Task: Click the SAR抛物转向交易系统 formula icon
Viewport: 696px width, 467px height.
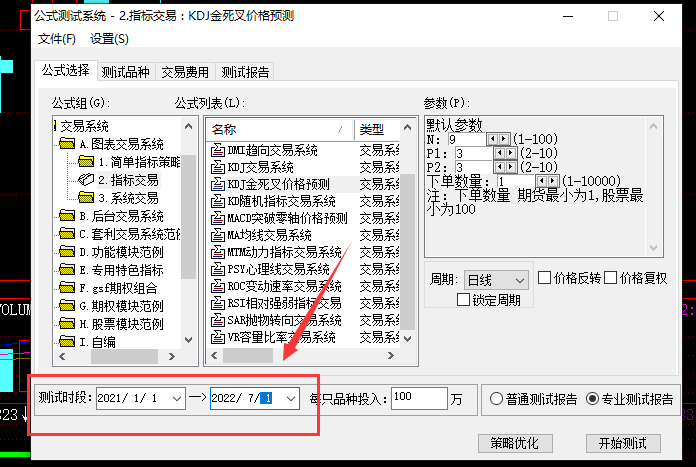Action: pos(218,321)
